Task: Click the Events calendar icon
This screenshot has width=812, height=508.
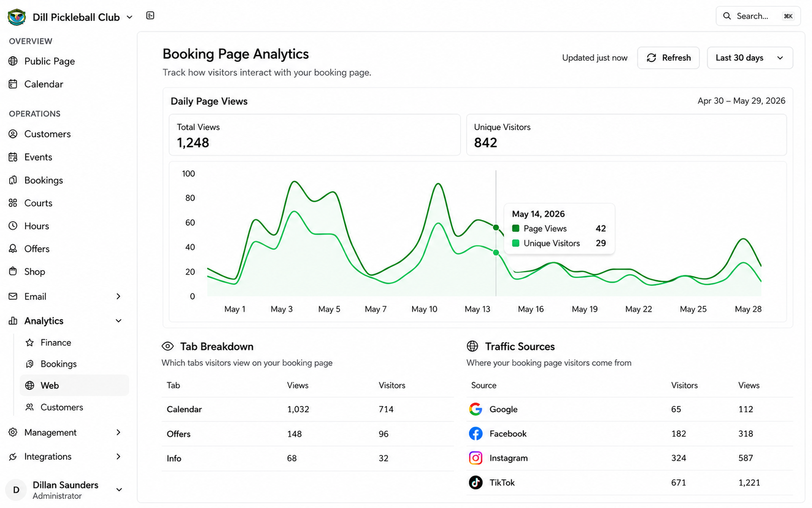Action: coord(13,157)
